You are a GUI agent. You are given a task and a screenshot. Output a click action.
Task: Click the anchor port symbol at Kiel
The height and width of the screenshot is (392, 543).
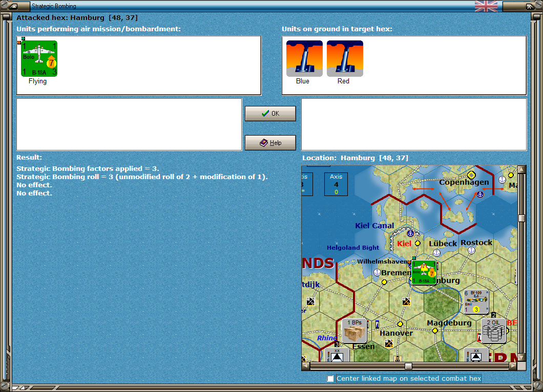pos(410,233)
